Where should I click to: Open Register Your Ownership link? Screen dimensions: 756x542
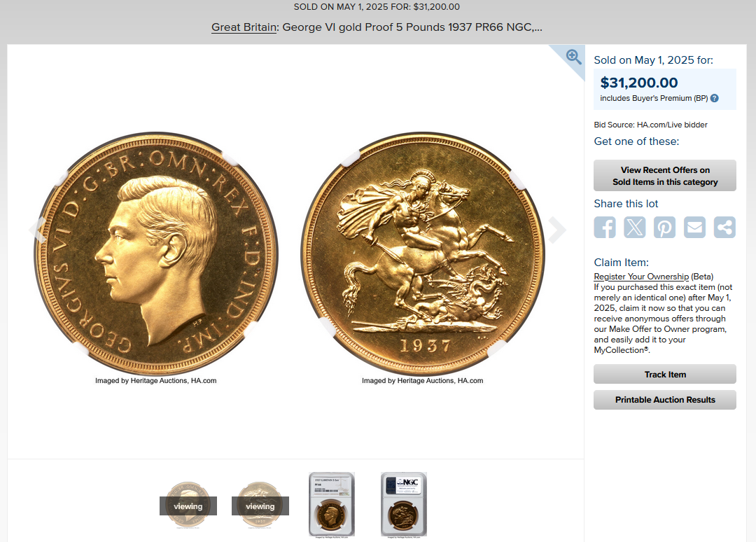[x=641, y=277]
